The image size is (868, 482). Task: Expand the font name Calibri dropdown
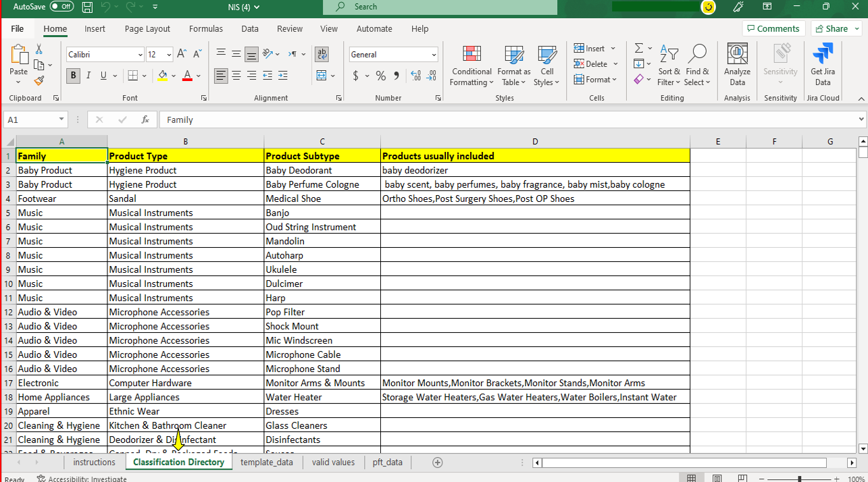(x=141, y=55)
